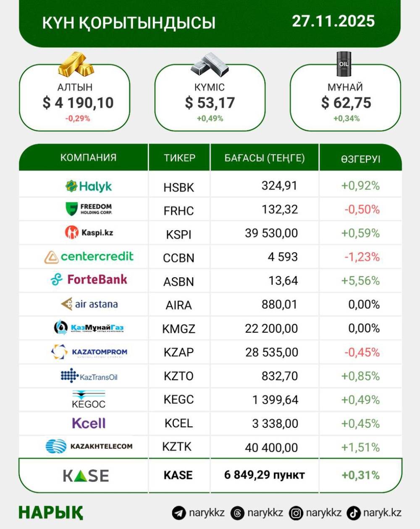
Task: Select the КОМПАНИЯ column header
Action: (88, 158)
